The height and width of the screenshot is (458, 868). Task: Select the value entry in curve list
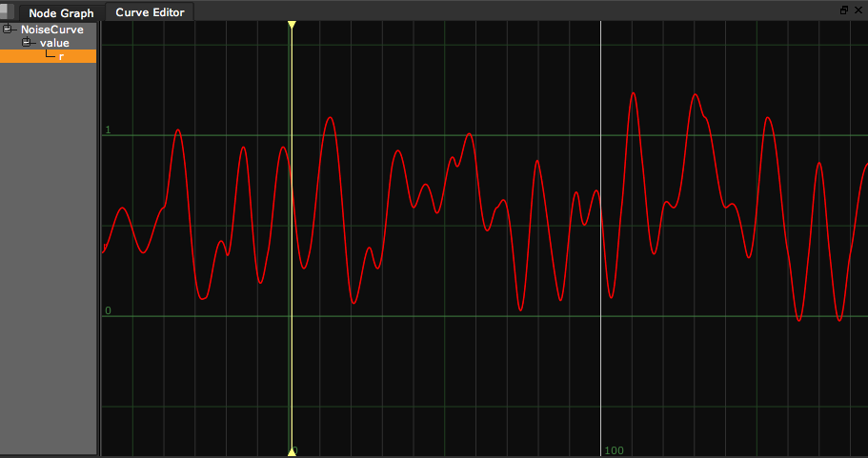point(54,43)
